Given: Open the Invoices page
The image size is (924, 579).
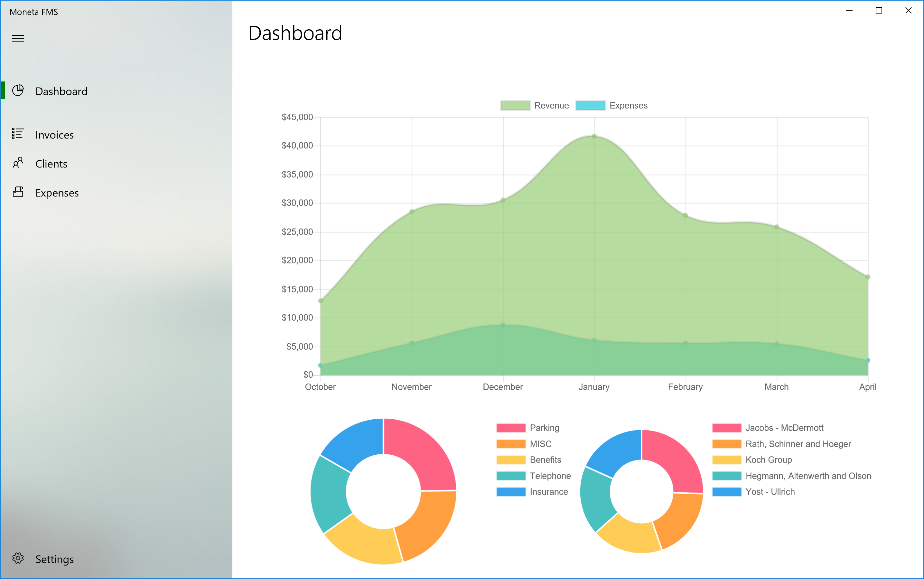Looking at the screenshot, I should tap(54, 135).
